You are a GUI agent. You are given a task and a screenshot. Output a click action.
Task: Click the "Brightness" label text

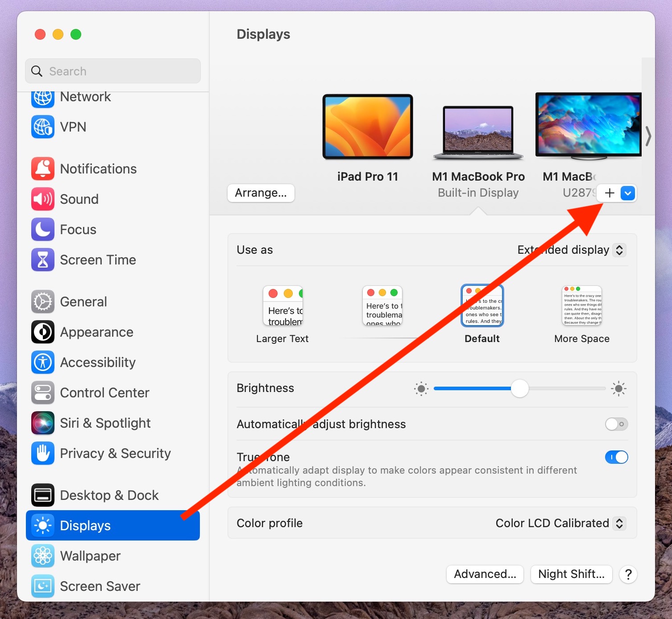pyautogui.click(x=265, y=388)
